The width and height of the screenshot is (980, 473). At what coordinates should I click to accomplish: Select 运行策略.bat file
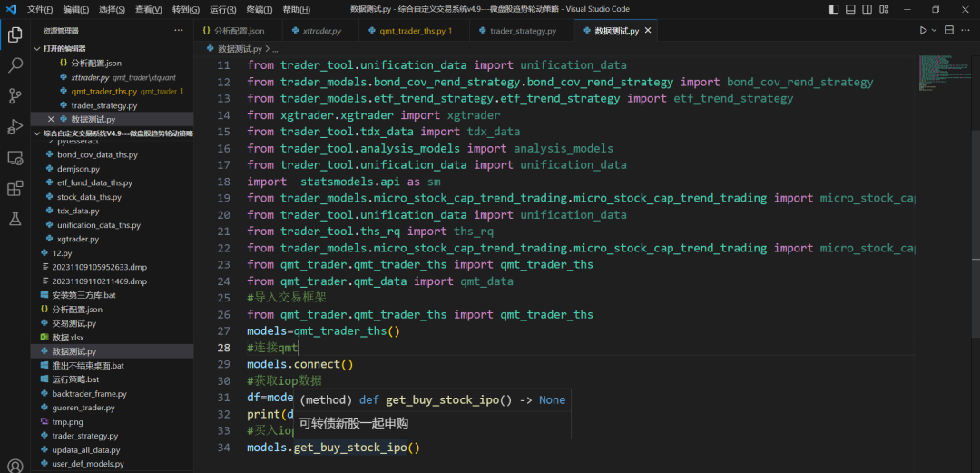[112, 379]
